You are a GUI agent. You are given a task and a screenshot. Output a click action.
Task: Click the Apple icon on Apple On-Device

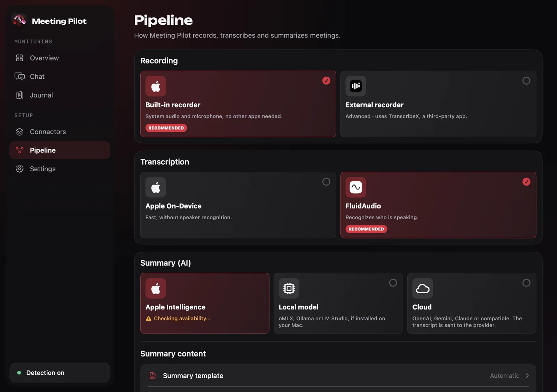[156, 187]
